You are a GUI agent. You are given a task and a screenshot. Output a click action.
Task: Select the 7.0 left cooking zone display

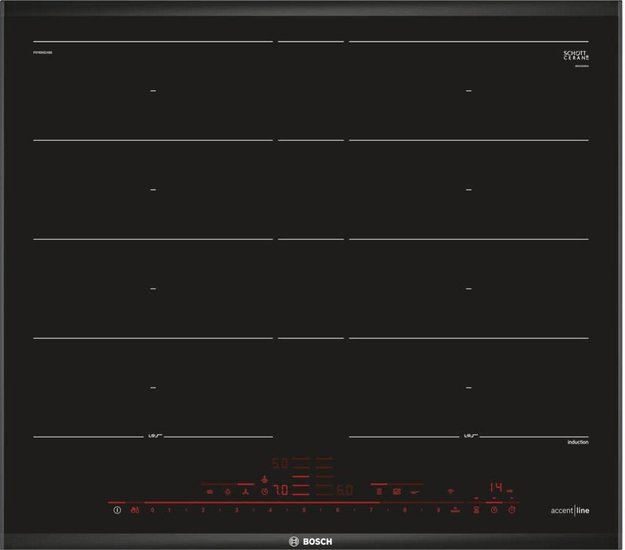coord(281,491)
